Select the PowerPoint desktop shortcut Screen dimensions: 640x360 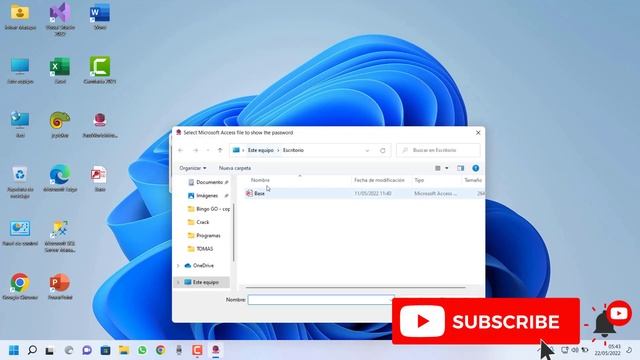click(60, 287)
